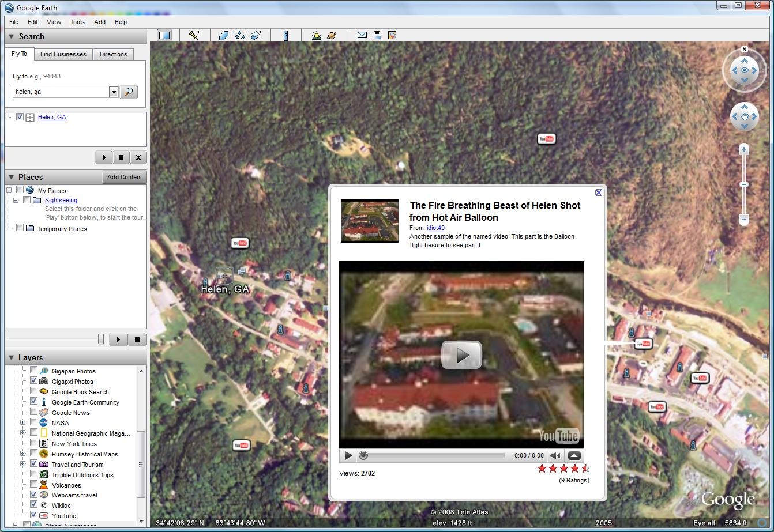Toggle sunlight across the landscape

click(x=316, y=35)
